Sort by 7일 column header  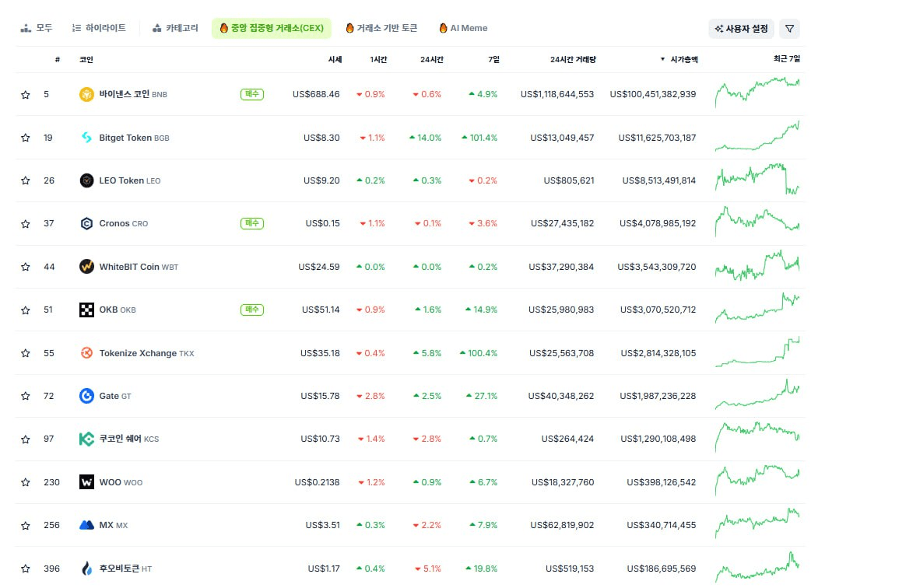pos(493,59)
